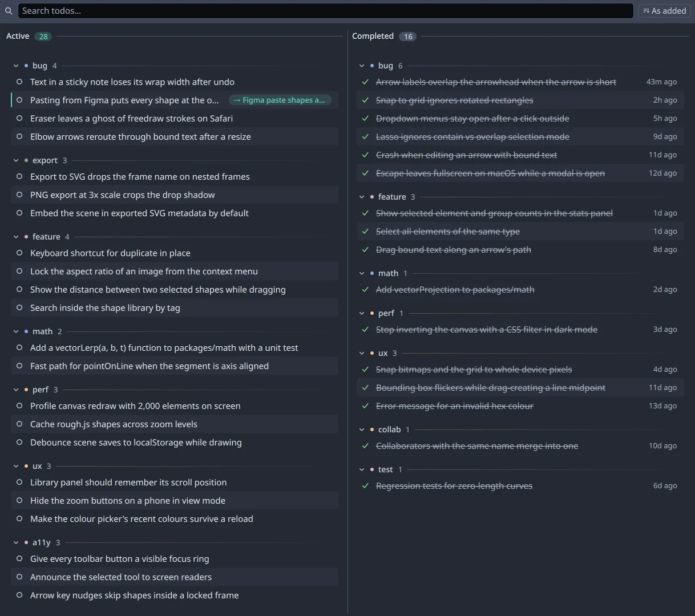Uncheck 'Snap bitmaps and the grid' checkmark
This screenshot has height=616, width=695.
365,369
